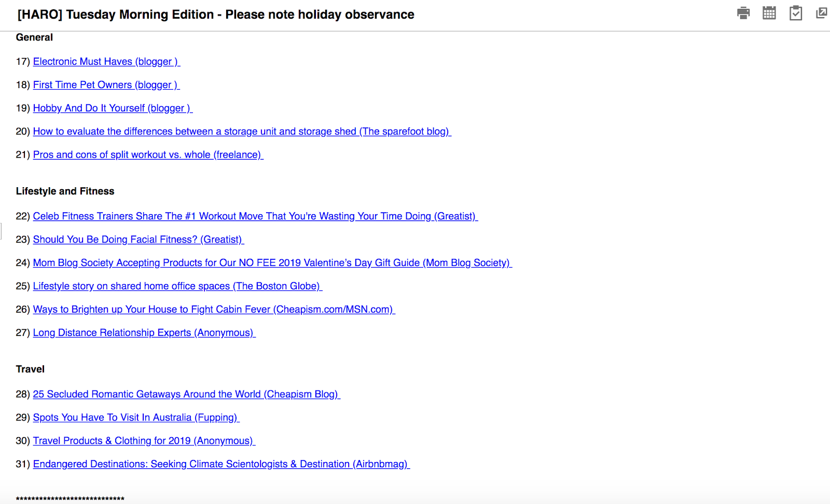This screenshot has width=830, height=504.
Task: Click Spots To Visit In Australia link
Action: click(x=135, y=417)
